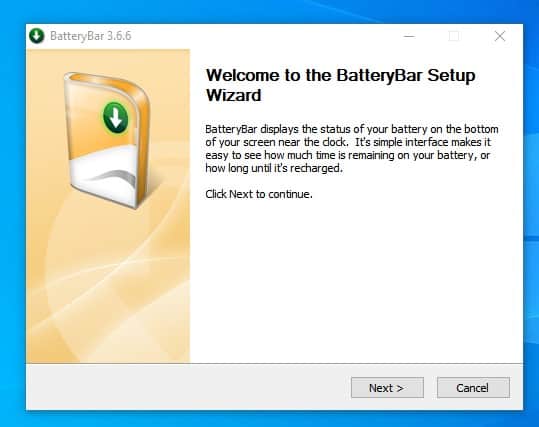
Task: Click the Welcome to the BatteryBar Setup Wizard heading
Action: point(340,85)
